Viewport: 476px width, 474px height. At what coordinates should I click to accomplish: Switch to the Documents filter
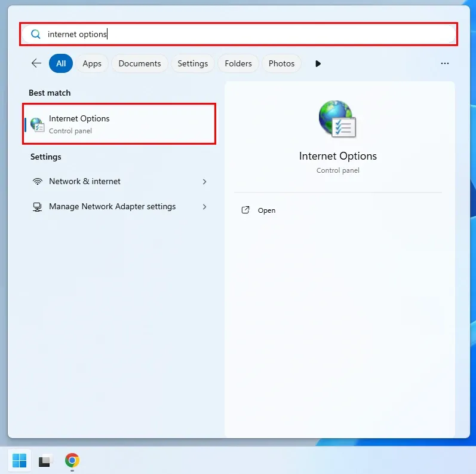140,63
